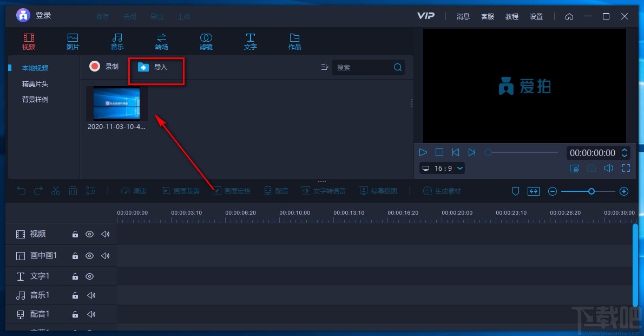Open the preview display settings icon
644x336 pixels.
pyautogui.click(x=574, y=168)
